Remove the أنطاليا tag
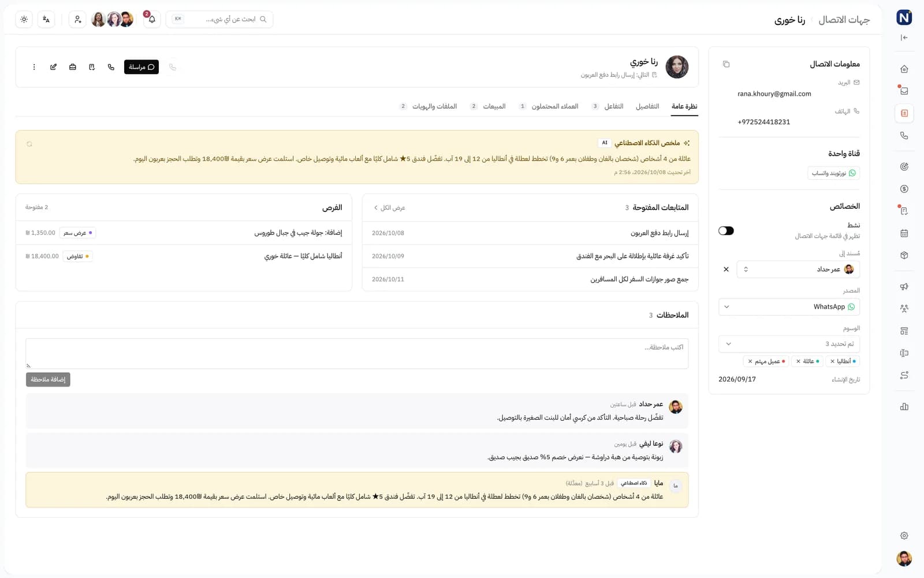This screenshot has height=578, width=924. 832,361
